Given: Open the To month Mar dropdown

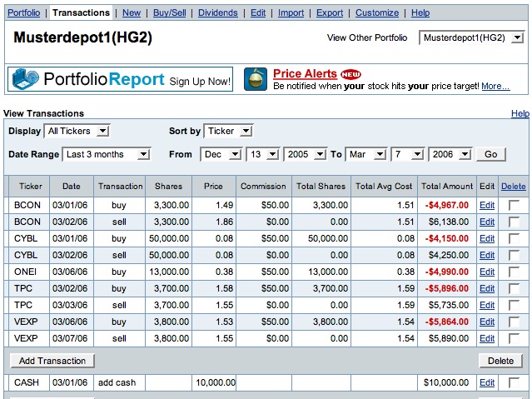Looking at the screenshot, I should [x=366, y=154].
